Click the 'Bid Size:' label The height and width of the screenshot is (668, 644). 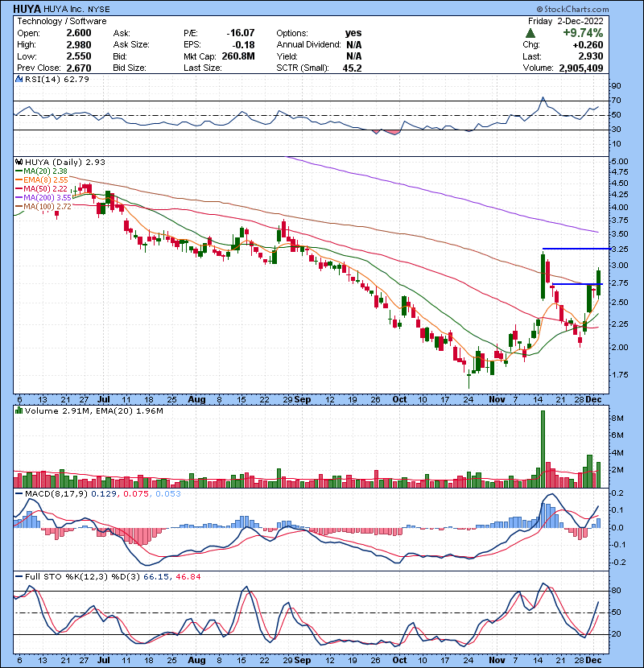[x=130, y=68]
